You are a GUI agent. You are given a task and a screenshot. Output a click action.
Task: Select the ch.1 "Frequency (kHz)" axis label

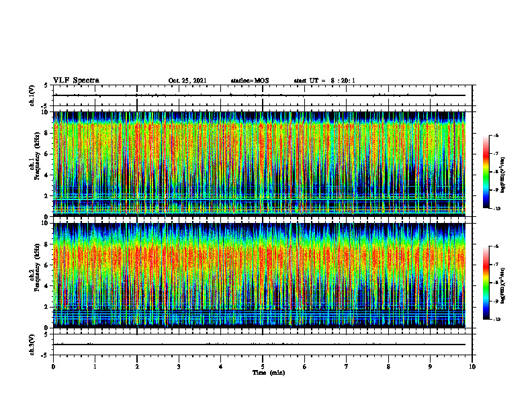(37, 156)
